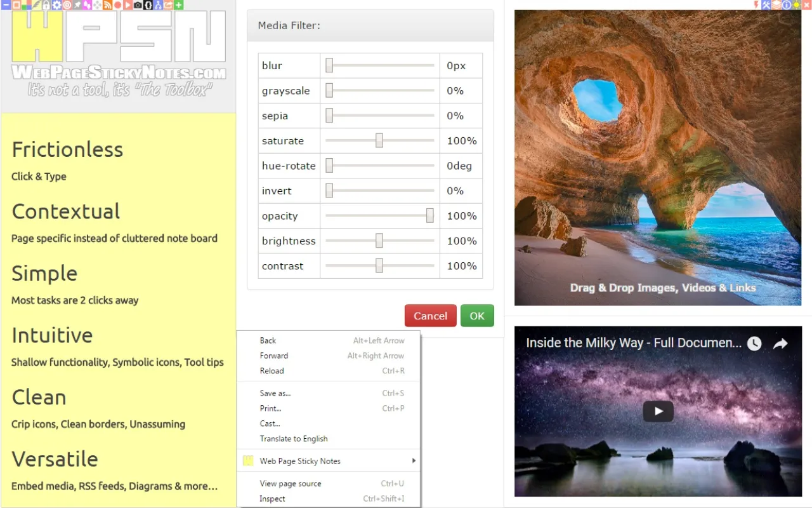Pin the note to the page

coord(77,5)
